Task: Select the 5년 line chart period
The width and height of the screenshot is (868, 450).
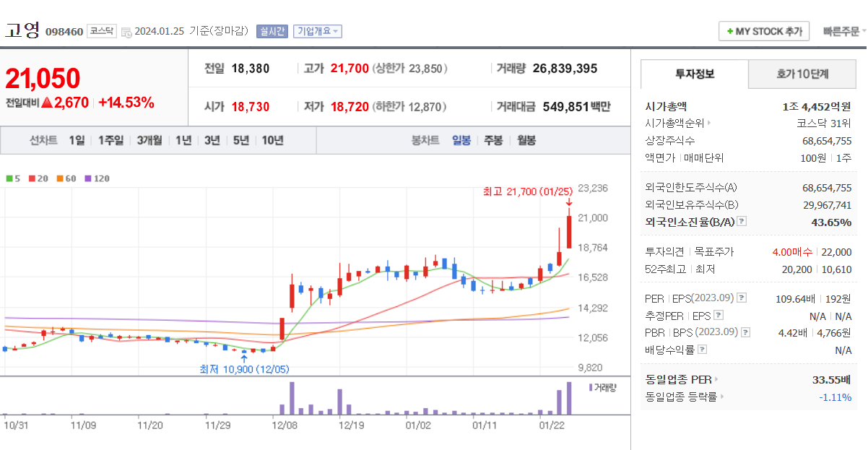Action: 240,140
